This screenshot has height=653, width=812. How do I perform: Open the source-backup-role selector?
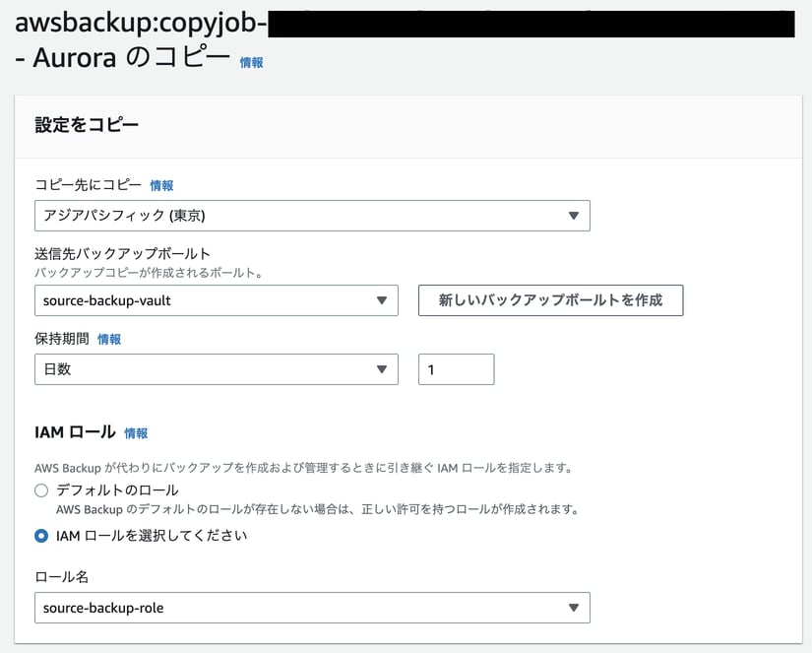[x=312, y=608]
